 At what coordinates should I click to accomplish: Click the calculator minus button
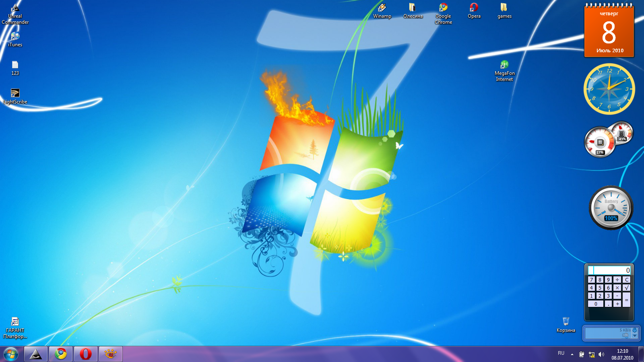coord(617,296)
